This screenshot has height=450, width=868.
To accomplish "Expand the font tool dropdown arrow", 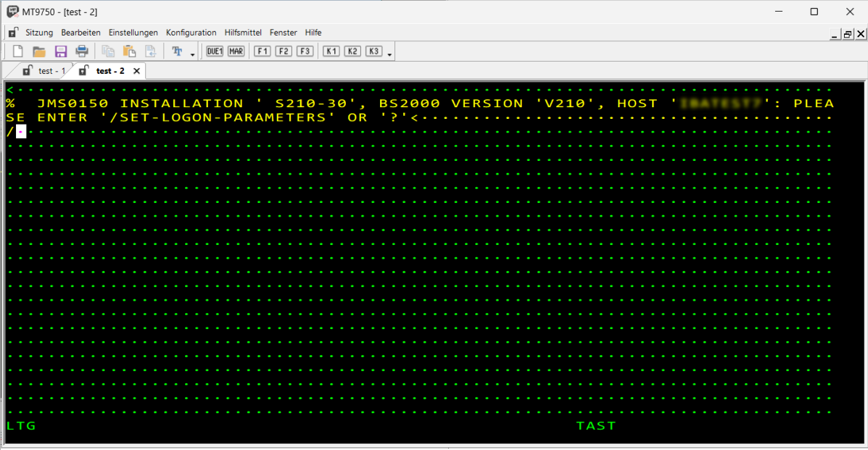I will coord(193,54).
